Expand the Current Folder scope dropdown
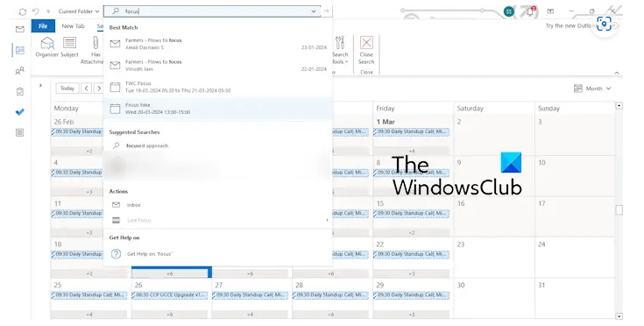The image size is (644, 326). coord(79,11)
